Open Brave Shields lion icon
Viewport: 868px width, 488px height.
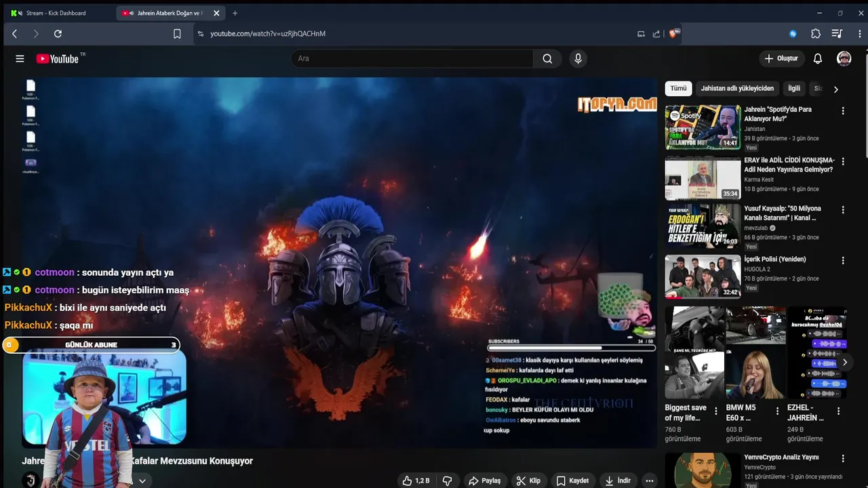(x=673, y=33)
